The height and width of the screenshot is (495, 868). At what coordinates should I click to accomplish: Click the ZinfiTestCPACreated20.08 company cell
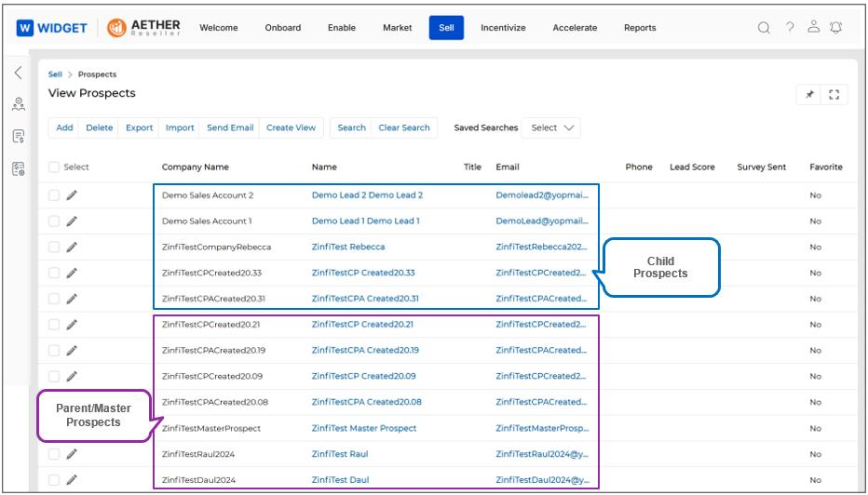click(215, 402)
